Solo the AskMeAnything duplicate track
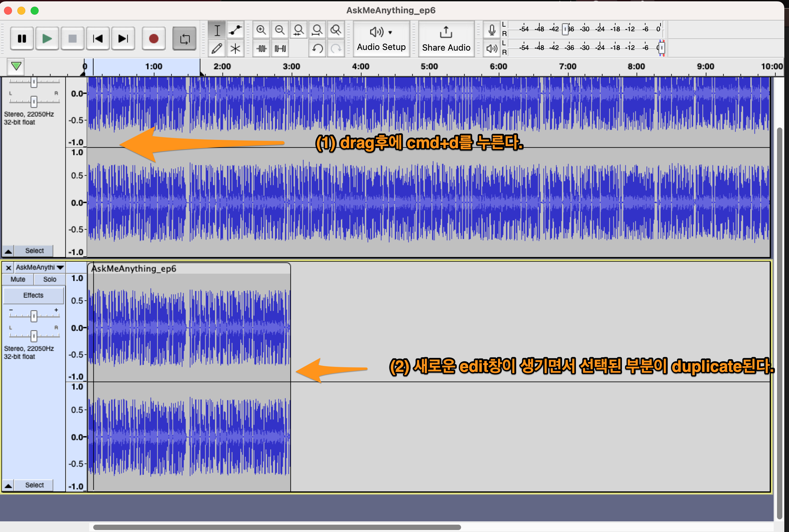Viewport: 789px width, 532px height. pos(50,279)
